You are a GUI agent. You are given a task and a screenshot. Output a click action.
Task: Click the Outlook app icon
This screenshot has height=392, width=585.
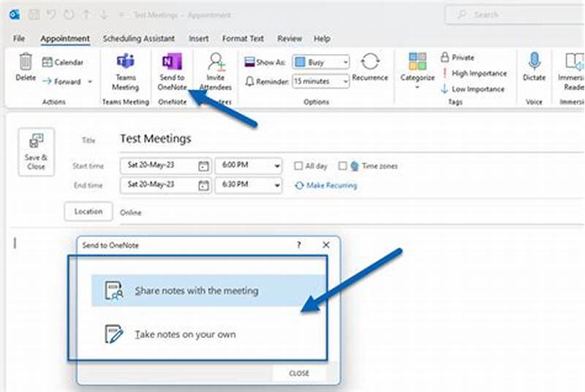pyautogui.click(x=15, y=15)
